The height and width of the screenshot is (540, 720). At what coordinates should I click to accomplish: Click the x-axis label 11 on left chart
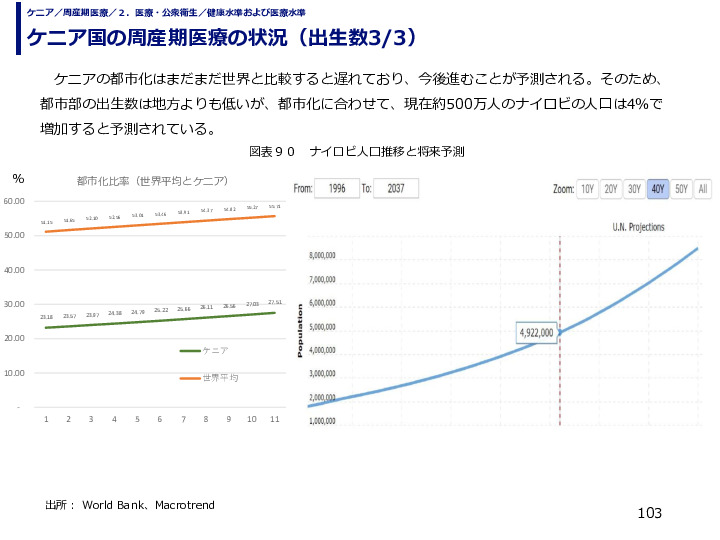[275, 419]
